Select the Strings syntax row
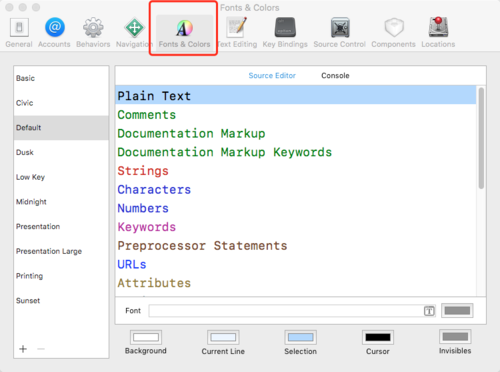The height and width of the screenshot is (372, 500). 296,171
